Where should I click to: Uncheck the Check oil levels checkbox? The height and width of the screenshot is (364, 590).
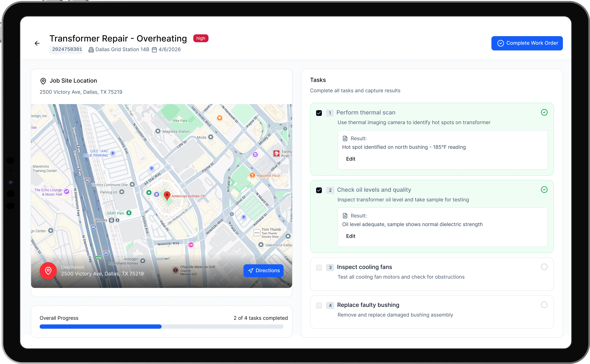pyautogui.click(x=319, y=190)
